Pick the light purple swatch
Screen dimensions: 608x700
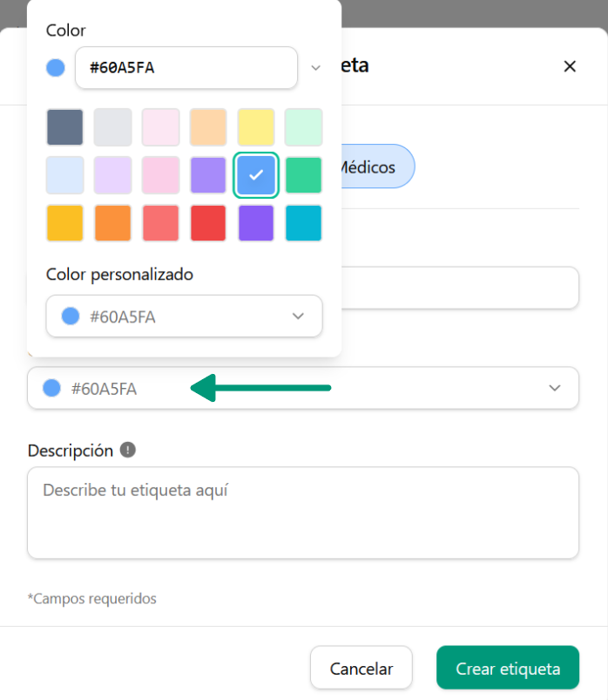[x=208, y=175]
